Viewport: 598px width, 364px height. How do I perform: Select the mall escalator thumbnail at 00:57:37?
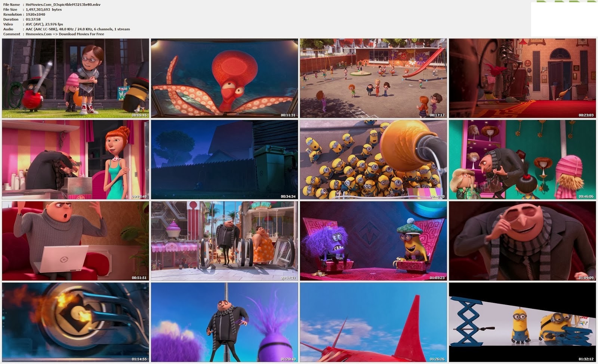coord(224,241)
